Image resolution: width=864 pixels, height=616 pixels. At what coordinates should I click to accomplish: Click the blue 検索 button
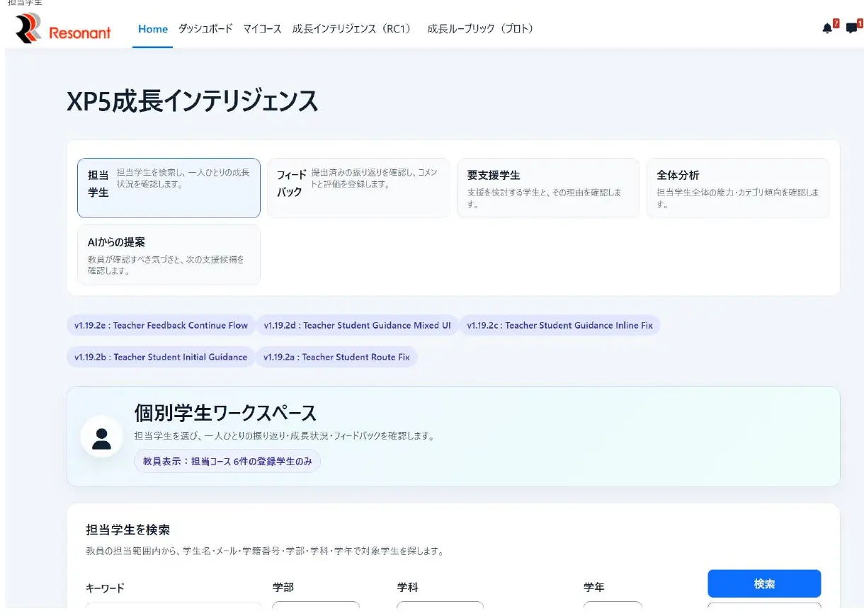click(x=764, y=584)
